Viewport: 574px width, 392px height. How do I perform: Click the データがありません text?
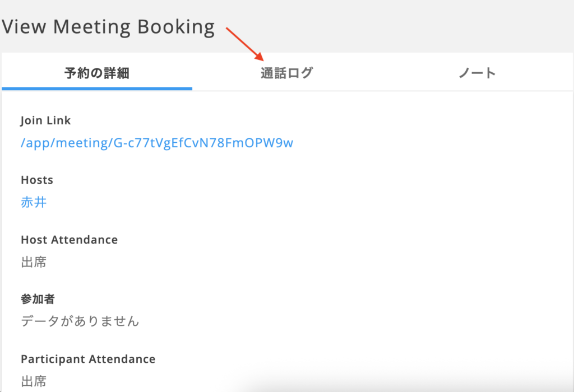click(x=80, y=321)
